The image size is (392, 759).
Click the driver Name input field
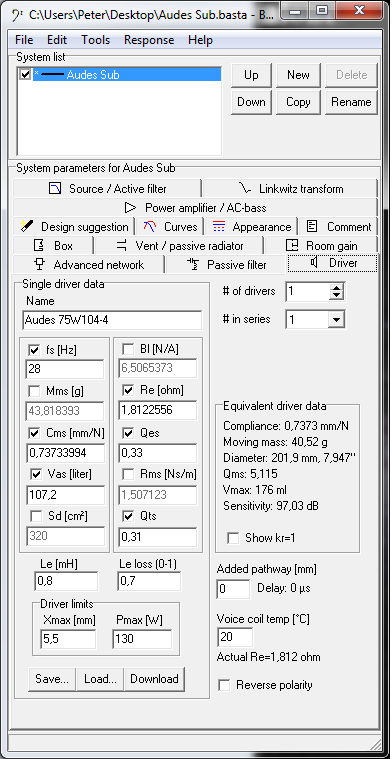pyautogui.click(x=112, y=320)
